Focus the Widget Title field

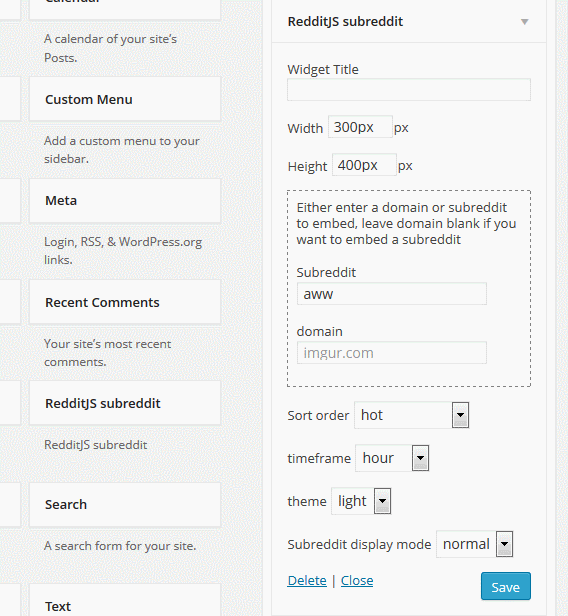point(409,90)
